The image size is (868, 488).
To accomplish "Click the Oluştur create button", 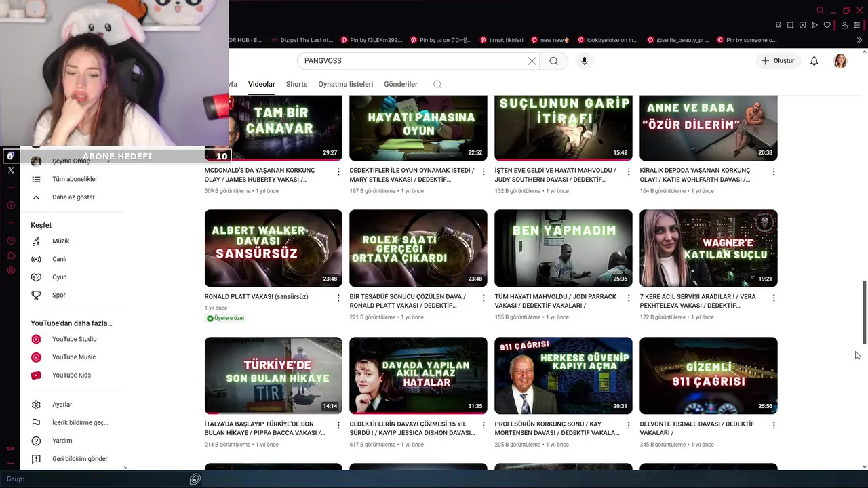I will tap(777, 61).
